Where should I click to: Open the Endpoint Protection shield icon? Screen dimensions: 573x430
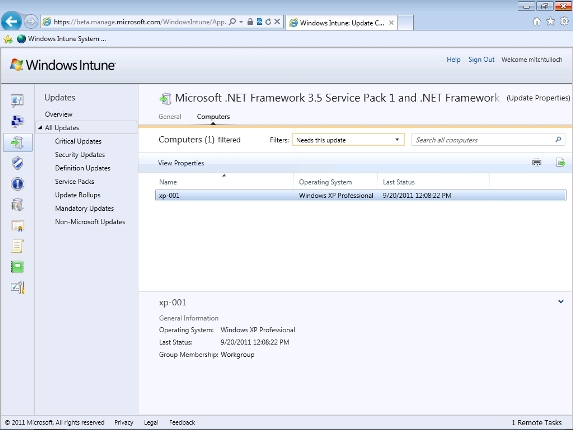(x=17, y=163)
